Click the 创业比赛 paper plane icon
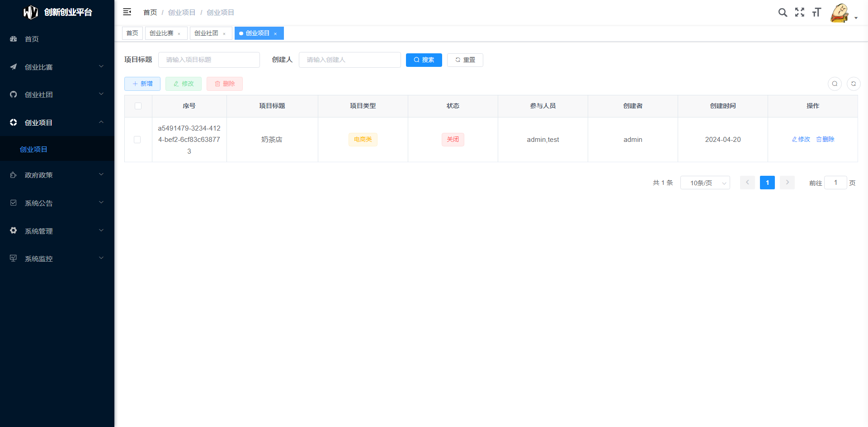868x427 pixels. pos(14,67)
